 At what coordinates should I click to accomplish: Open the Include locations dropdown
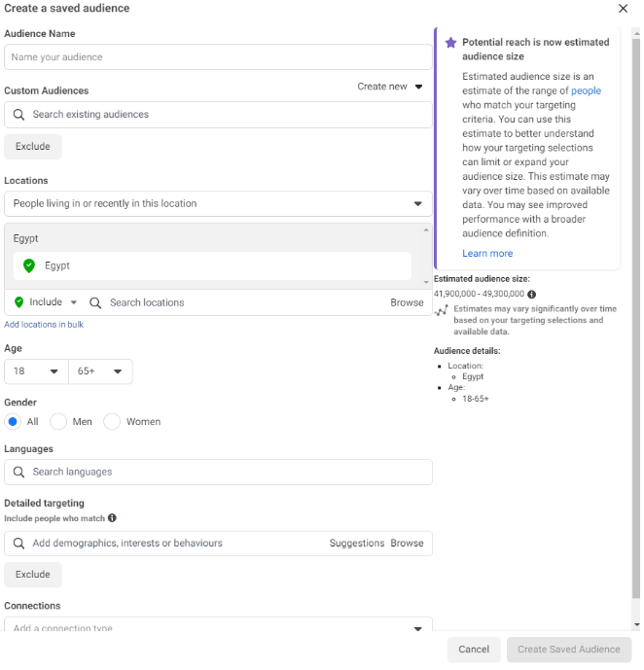tap(46, 302)
